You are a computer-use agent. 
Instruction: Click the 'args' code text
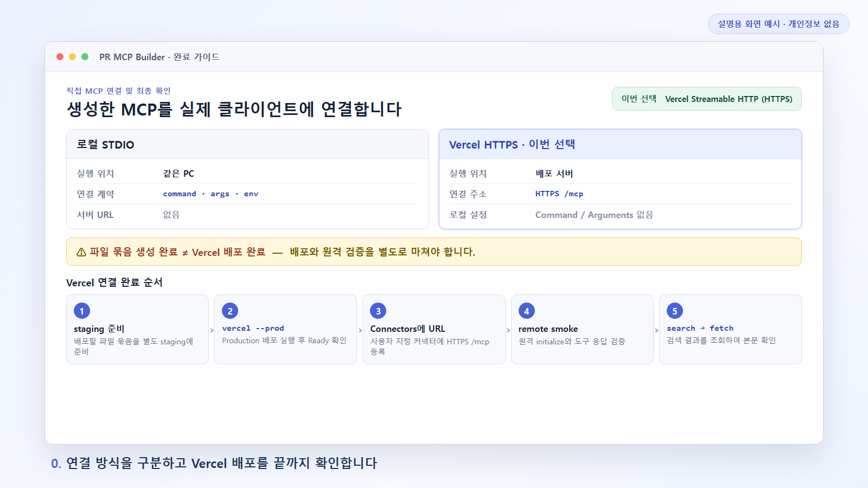click(220, 194)
